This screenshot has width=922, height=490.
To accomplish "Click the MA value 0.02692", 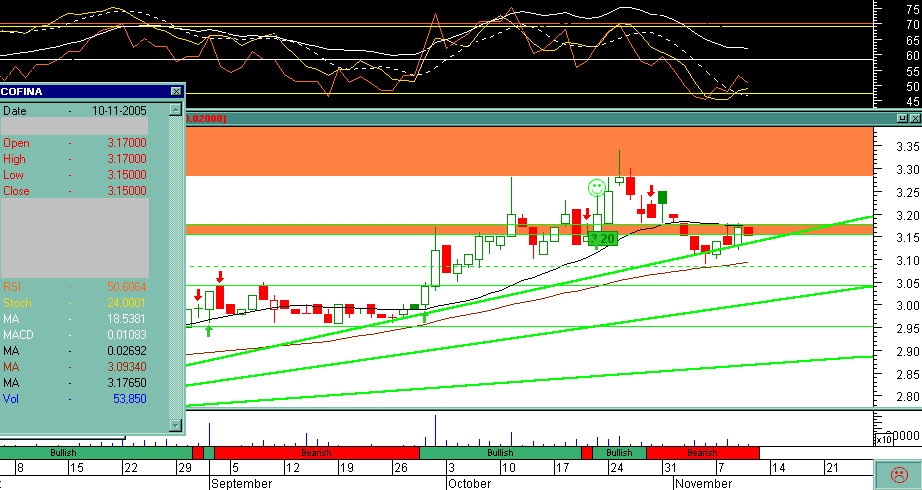I will pyautogui.click(x=126, y=351).
